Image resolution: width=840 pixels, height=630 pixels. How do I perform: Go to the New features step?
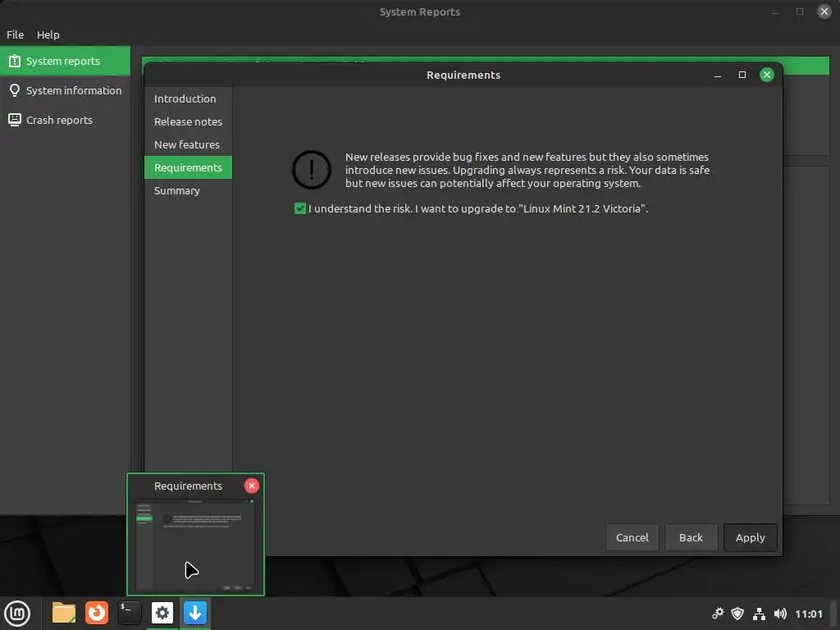(188, 144)
